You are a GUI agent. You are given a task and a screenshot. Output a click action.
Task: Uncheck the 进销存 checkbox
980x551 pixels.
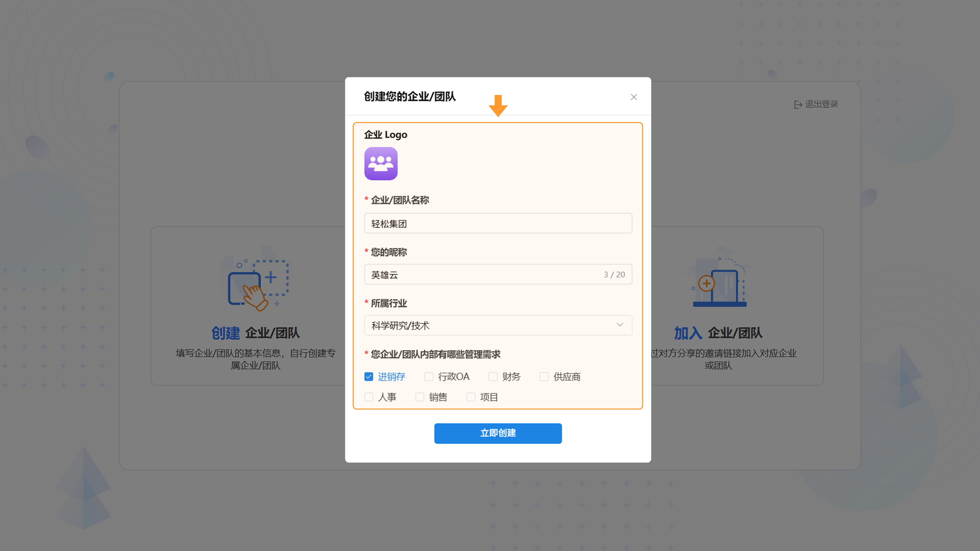369,377
